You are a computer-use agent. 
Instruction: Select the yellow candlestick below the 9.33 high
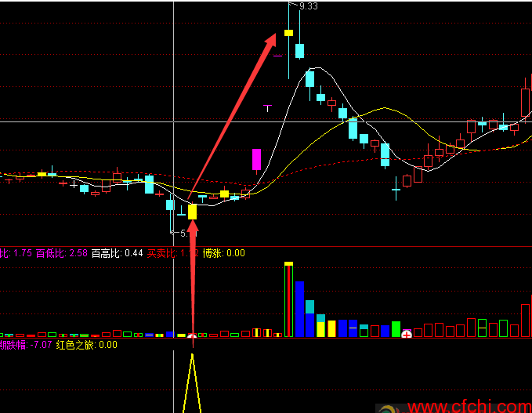click(x=289, y=33)
